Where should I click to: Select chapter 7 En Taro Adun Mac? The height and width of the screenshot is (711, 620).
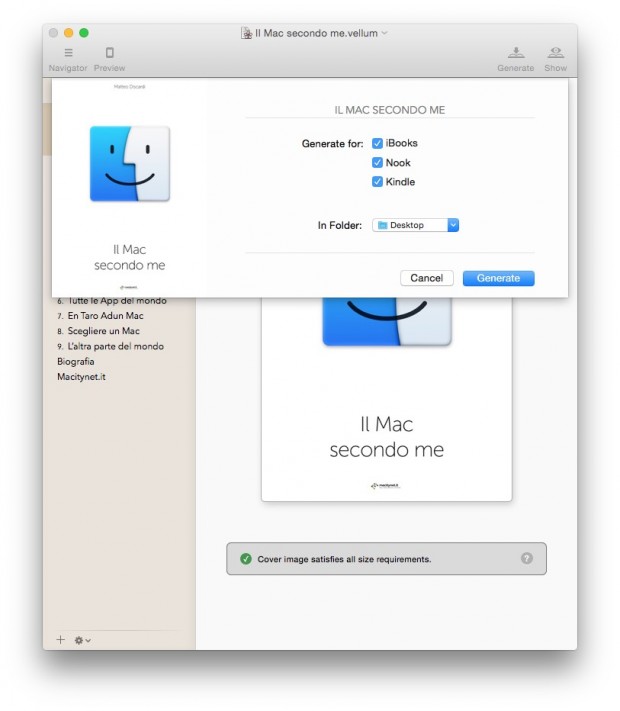[100, 316]
